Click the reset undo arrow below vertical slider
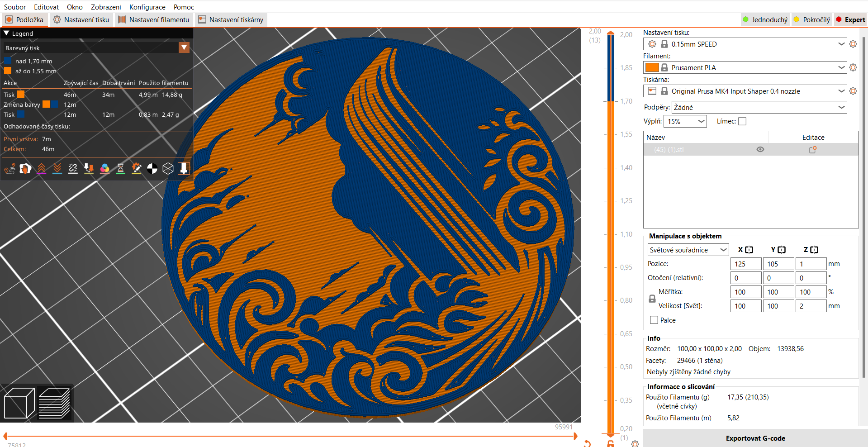Viewport: 868px width, 447px height. (x=587, y=443)
